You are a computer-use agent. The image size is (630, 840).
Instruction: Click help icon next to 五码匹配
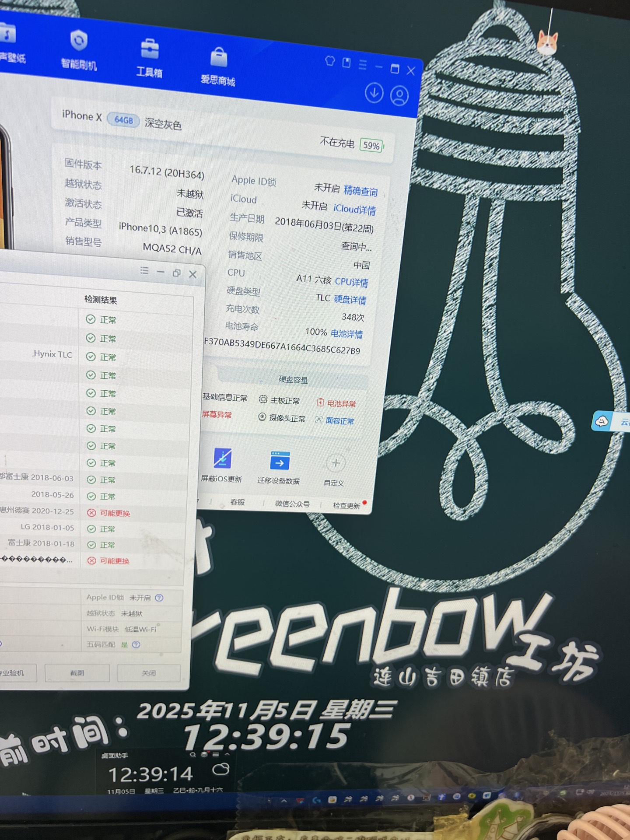[136, 644]
